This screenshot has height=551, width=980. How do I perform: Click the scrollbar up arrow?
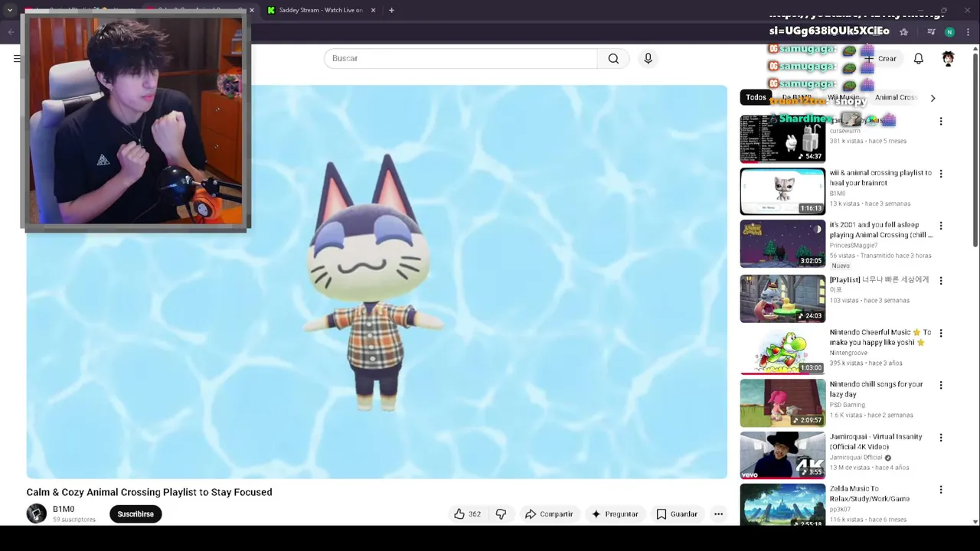tap(975, 48)
